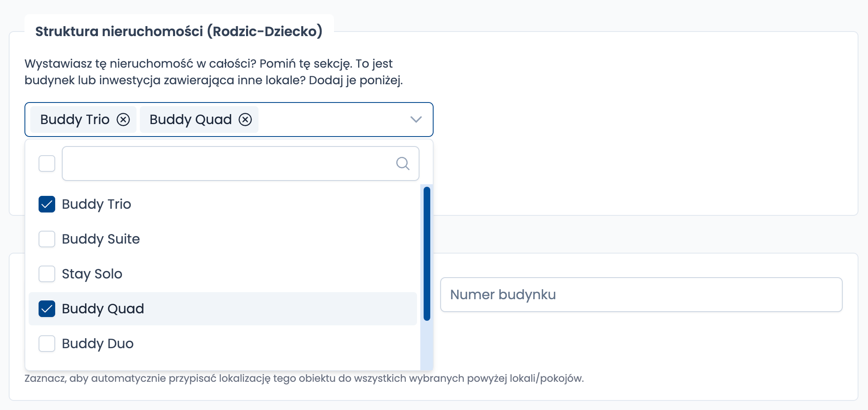Uncheck the Buddy Trio checkbox
Viewport: 868px width, 410px height.
(x=47, y=204)
